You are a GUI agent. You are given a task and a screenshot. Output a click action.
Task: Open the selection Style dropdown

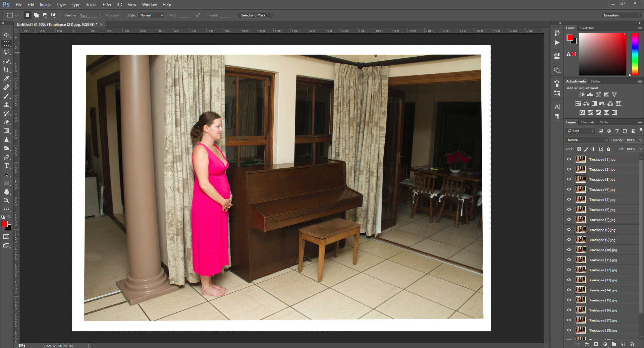coord(151,15)
